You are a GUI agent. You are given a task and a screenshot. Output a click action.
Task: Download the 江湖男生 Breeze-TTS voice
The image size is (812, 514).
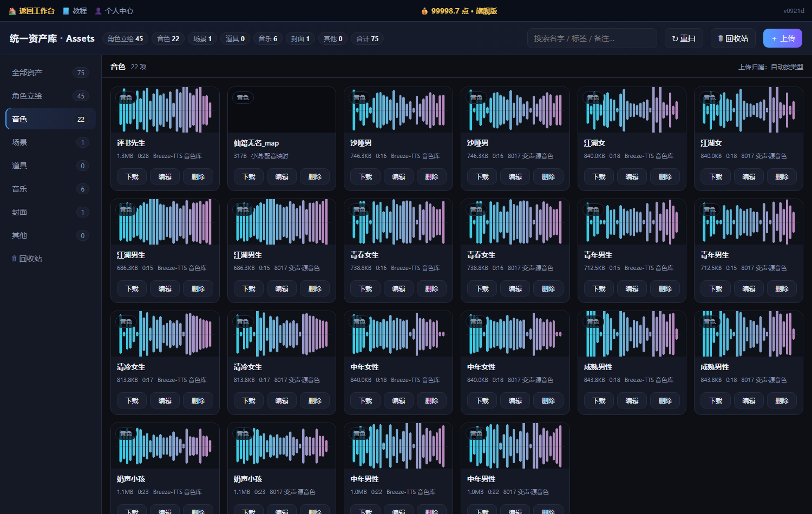click(132, 289)
